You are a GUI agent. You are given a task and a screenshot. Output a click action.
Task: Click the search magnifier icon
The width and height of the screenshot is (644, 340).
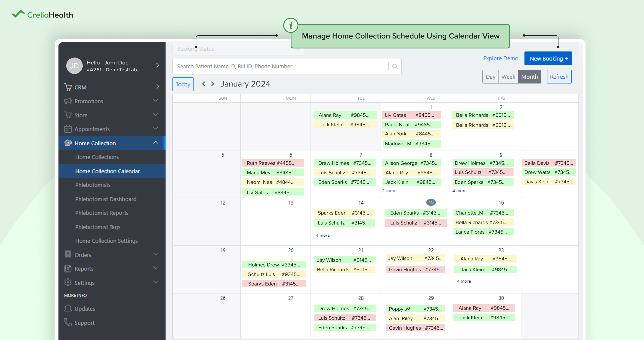click(x=395, y=66)
